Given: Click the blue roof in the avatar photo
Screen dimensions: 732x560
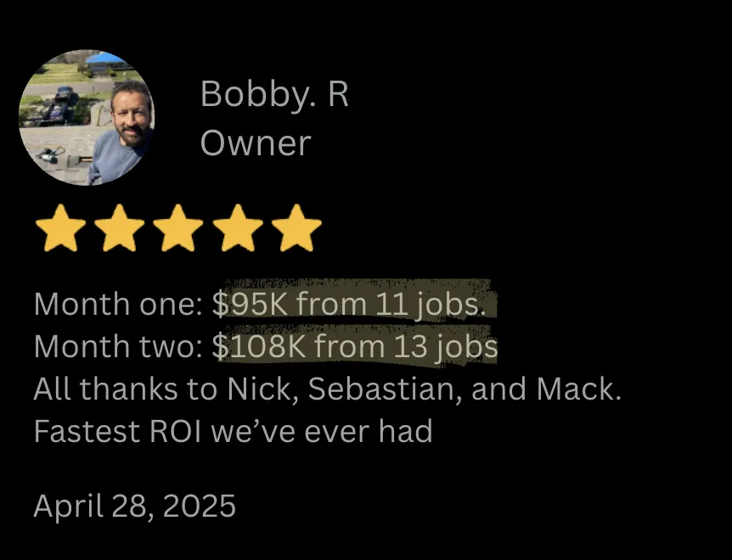Looking at the screenshot, I should pos(105,59).
